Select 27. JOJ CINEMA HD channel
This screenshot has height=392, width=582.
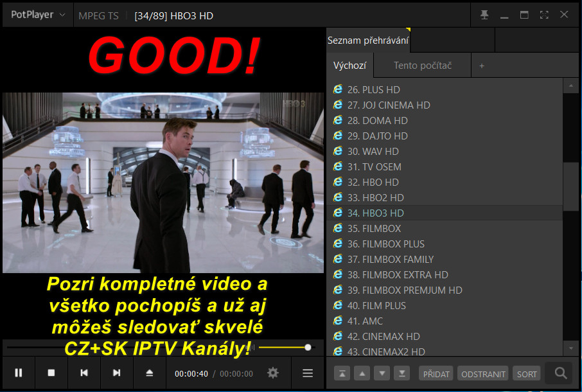(445, 105)
